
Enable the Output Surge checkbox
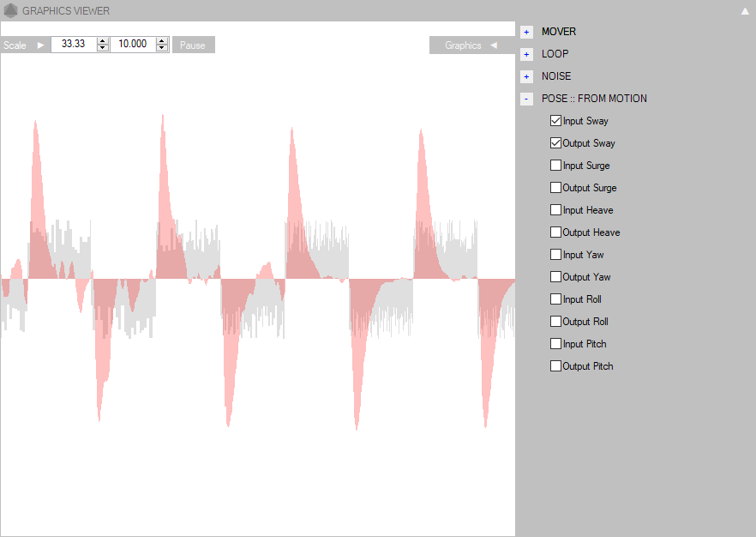click(555, 187)
